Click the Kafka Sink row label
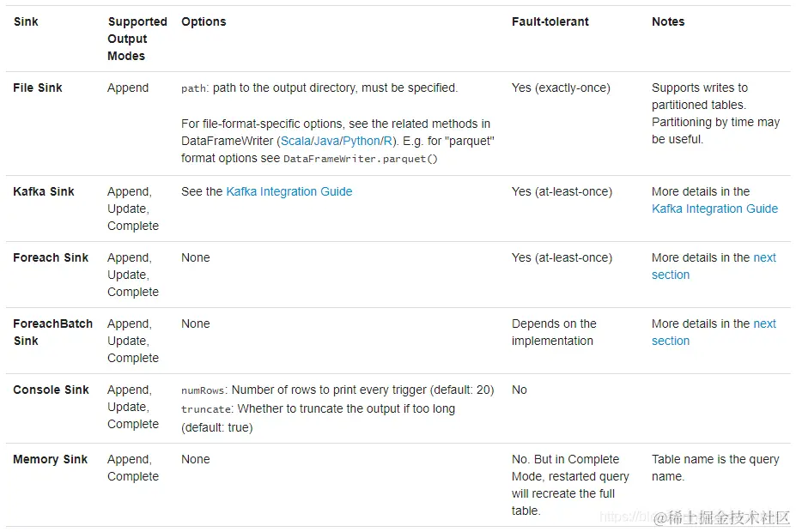Image resolution: width=796 pixels, height=532 pixels. coord(44,191)
